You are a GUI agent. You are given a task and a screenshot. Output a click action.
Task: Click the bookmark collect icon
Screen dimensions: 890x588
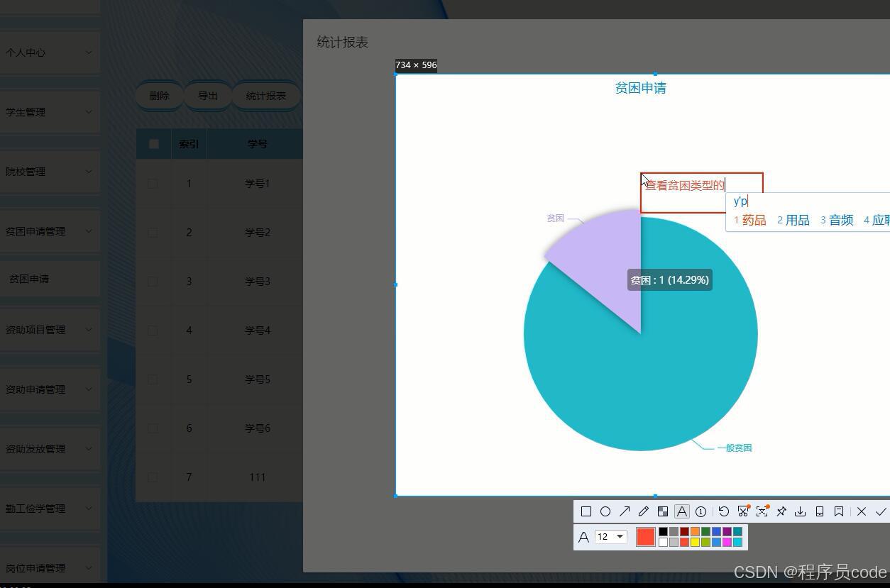coord(839,511)
